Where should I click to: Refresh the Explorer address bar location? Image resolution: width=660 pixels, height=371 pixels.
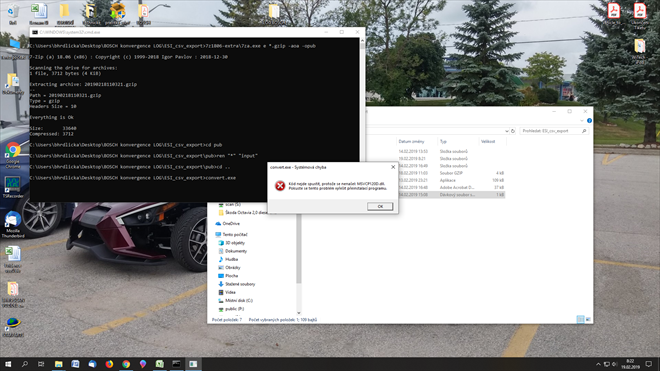513,131
